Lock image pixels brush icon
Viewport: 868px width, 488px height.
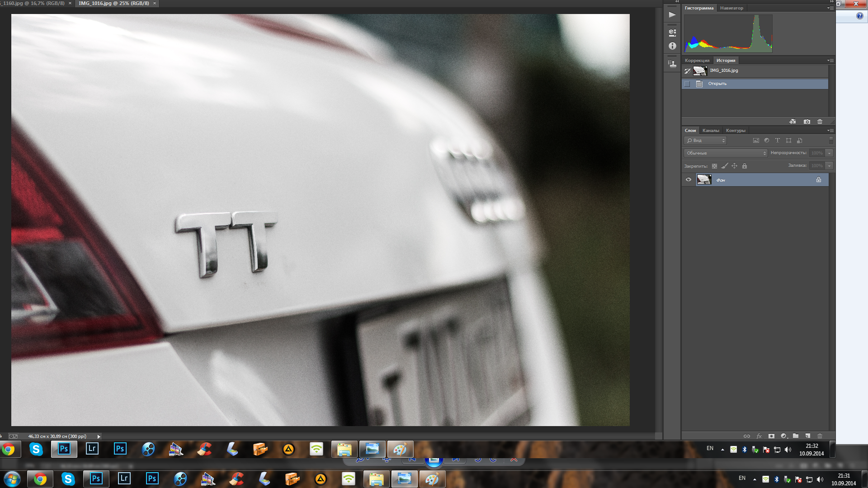724,166
